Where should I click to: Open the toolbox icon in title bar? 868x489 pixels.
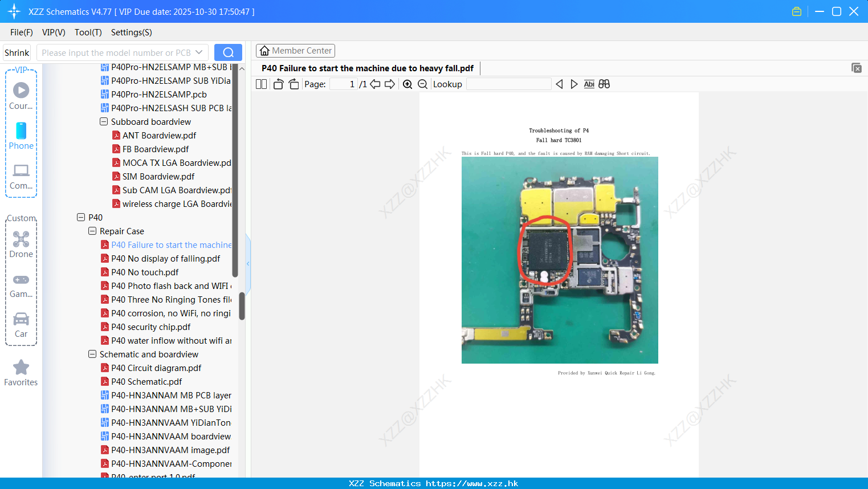[797, 11]
